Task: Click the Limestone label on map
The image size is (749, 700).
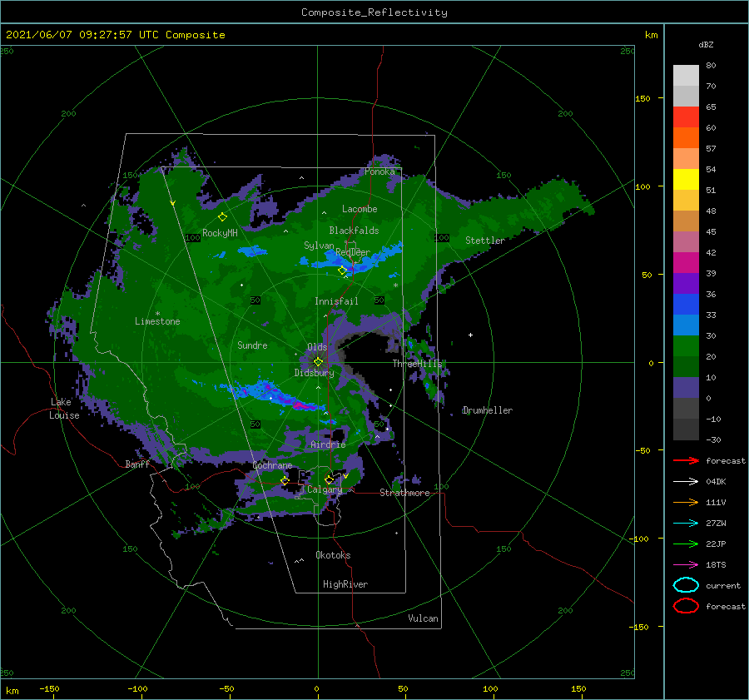Action: coord(157,321)
